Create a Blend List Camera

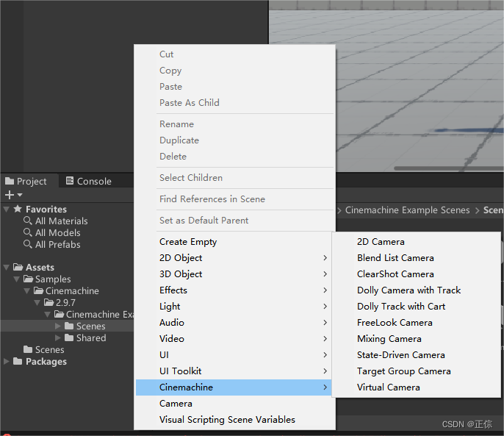click(417, 258)
